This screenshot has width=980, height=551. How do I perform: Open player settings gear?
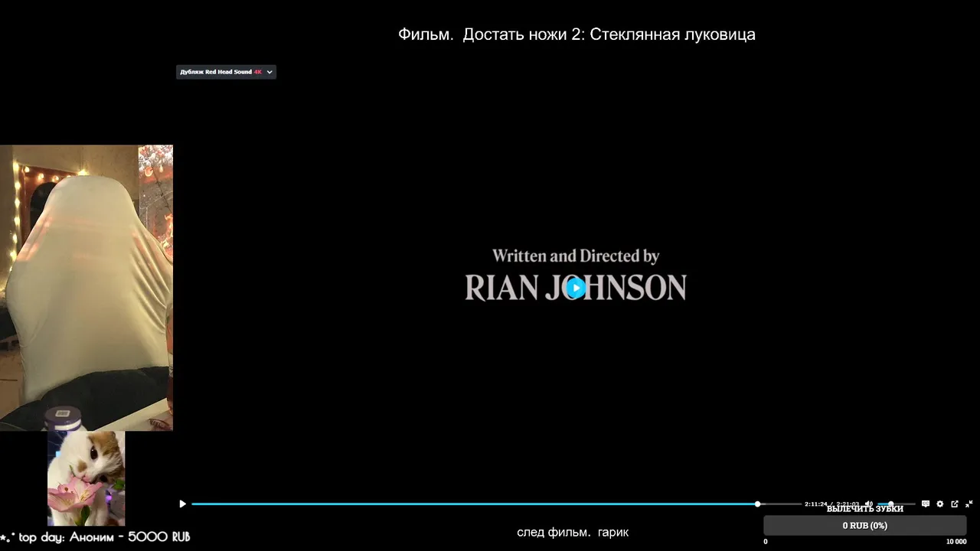[x=940, y=504]
